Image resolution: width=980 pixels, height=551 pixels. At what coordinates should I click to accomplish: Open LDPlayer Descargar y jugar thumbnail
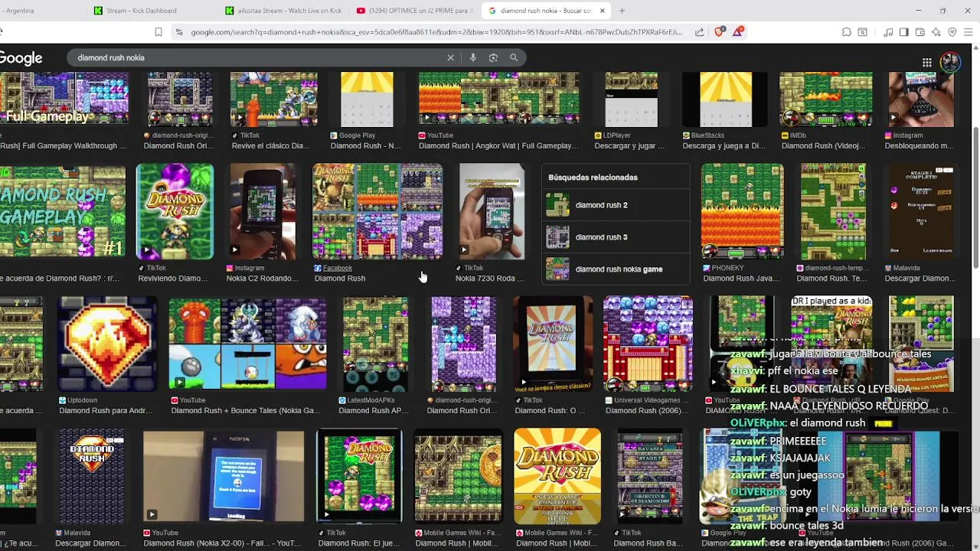click(631, 99)
